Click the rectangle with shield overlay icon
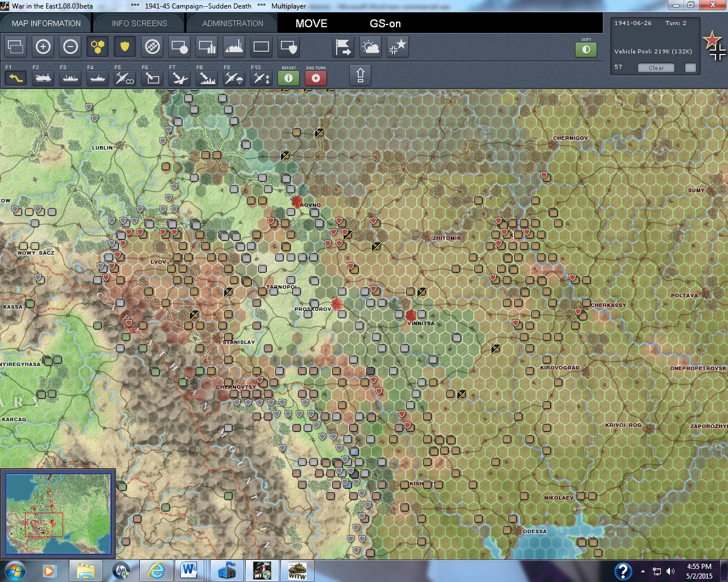Viewport: 728px width, 582px height. [x=289, y=47]
